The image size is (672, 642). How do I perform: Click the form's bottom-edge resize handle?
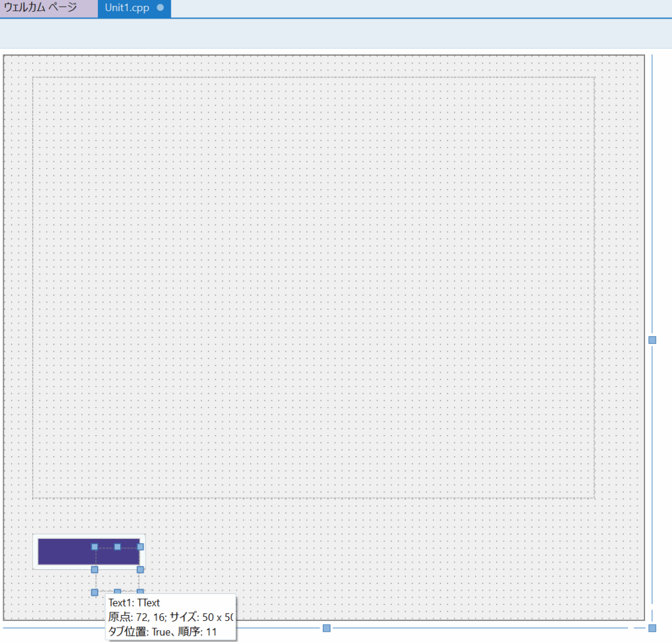(326, 628)
